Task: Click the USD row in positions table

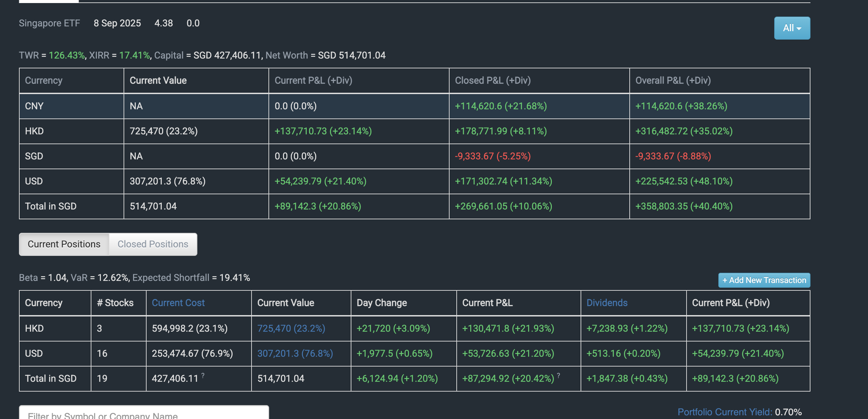Action: (34, 353)
